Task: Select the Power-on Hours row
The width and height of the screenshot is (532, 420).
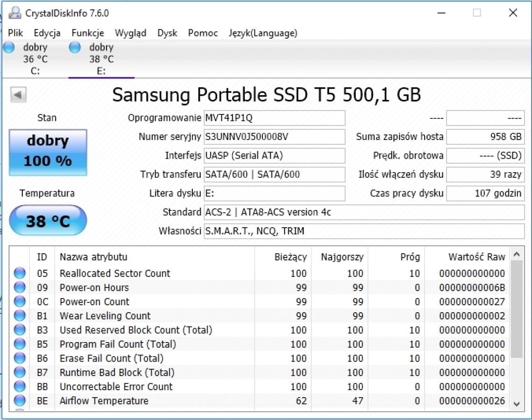Action: tap(260, 287)
